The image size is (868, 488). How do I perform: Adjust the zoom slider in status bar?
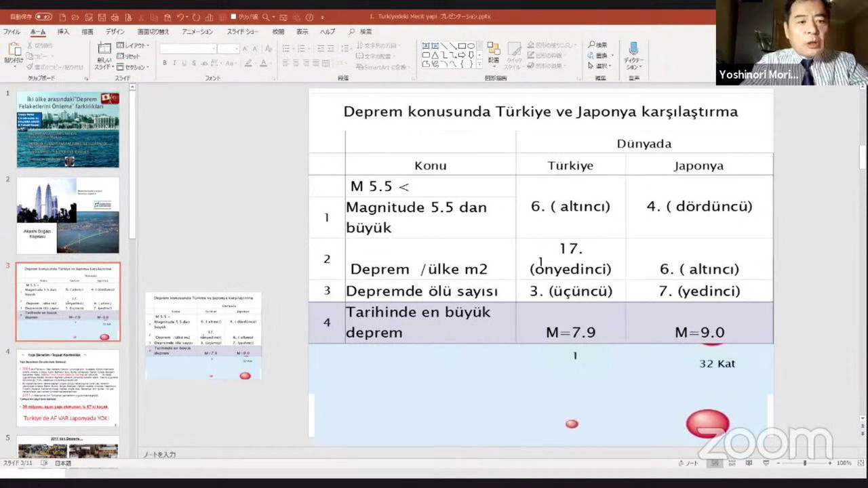(x=805, y=463)
